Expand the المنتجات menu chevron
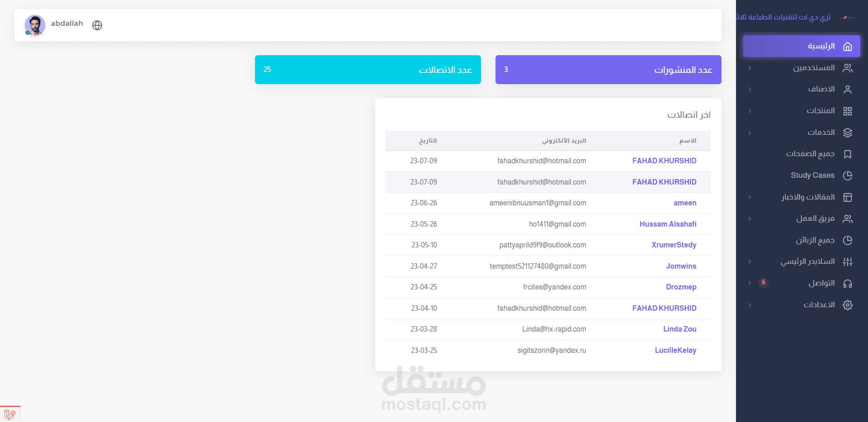Viewport: 868px width, 422px height. [750, 111]
